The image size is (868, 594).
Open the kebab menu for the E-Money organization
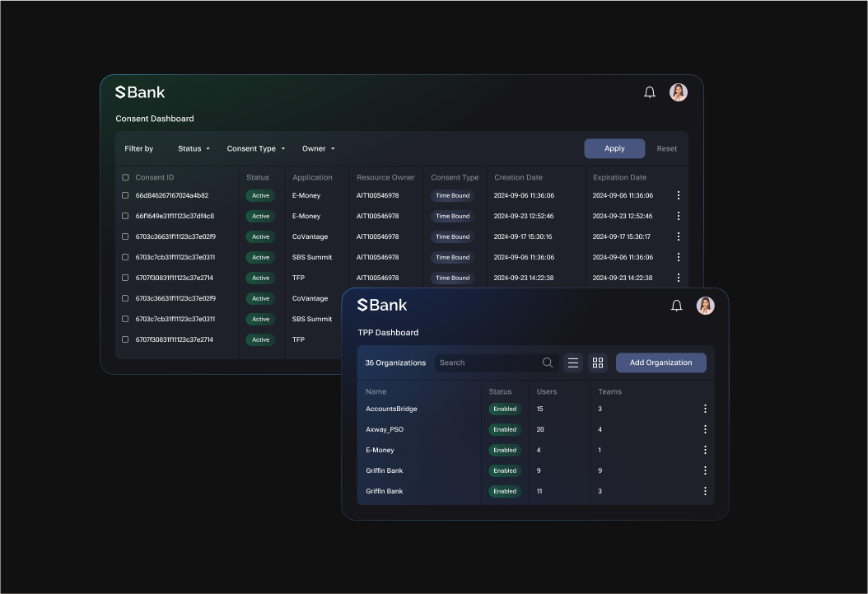pyautogui.click(x=705, y=450)
